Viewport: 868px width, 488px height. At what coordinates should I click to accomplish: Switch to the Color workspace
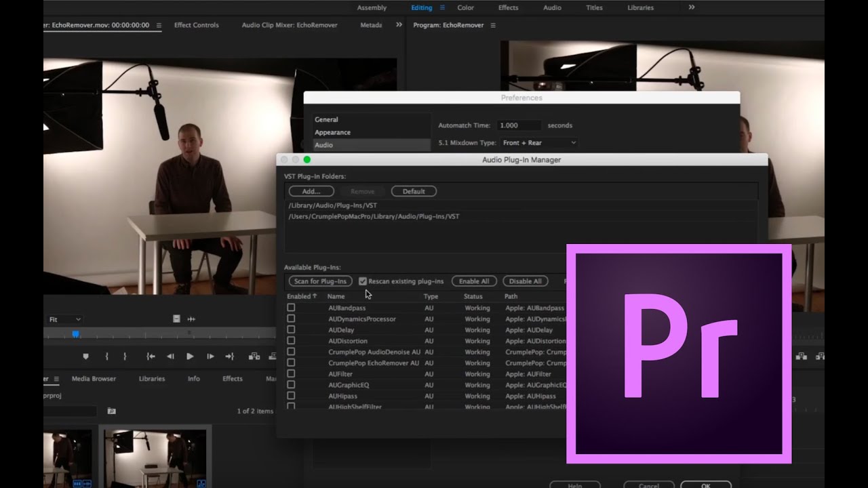[466, 7]
